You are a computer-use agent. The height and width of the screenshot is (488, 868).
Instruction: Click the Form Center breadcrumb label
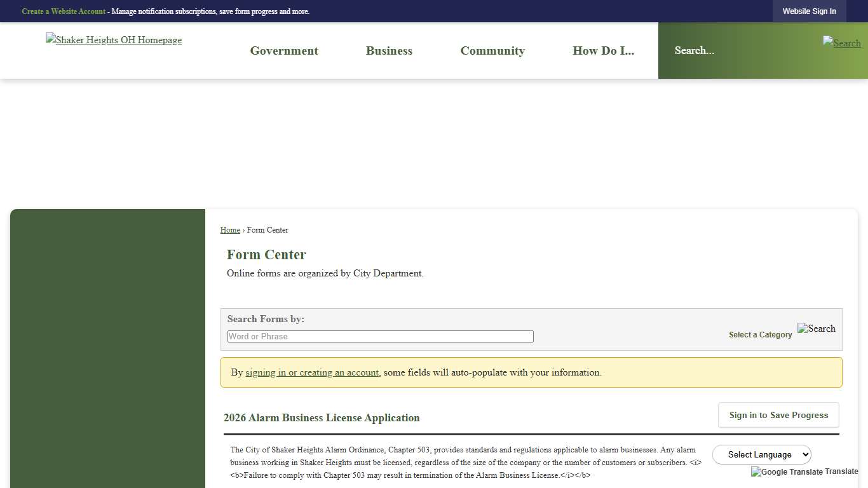pos(268,229)
